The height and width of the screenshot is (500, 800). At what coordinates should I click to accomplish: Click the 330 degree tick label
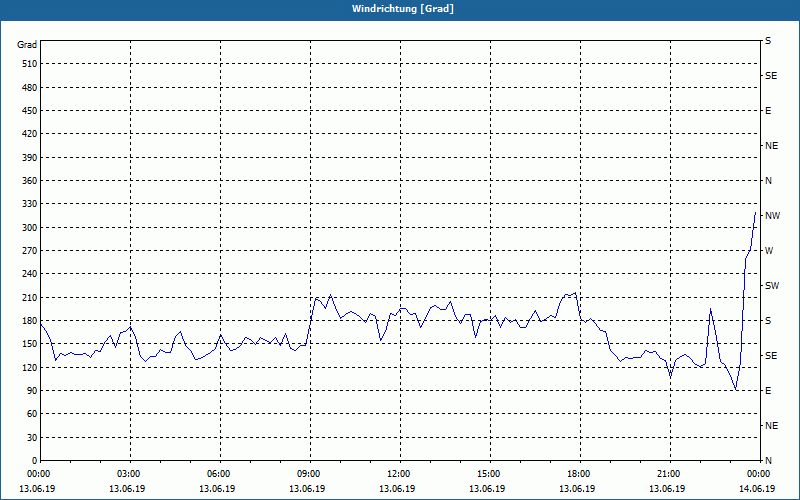point(30,204)
